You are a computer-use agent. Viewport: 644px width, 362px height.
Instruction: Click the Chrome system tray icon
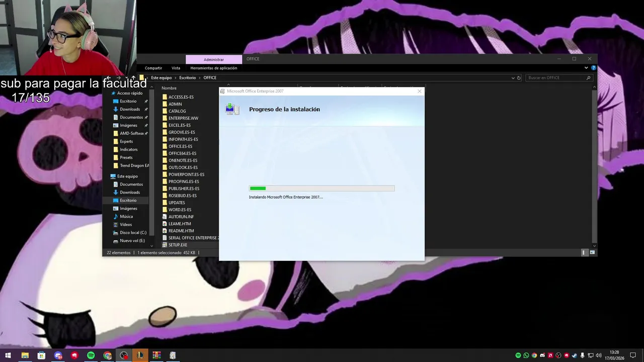click(534, 355)
